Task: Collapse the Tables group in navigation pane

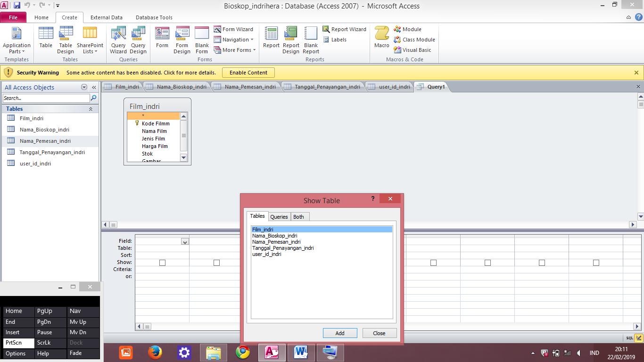Action: (x=90, y=109)
